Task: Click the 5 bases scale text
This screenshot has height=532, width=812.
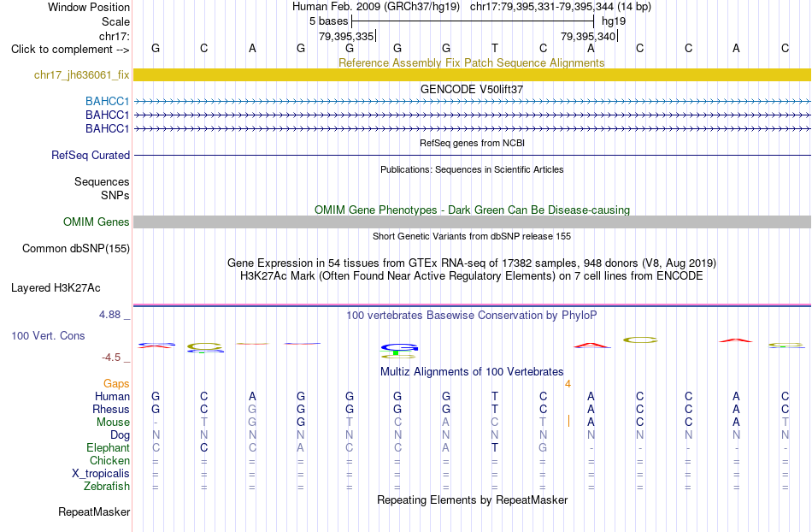Action: (329, 21)
